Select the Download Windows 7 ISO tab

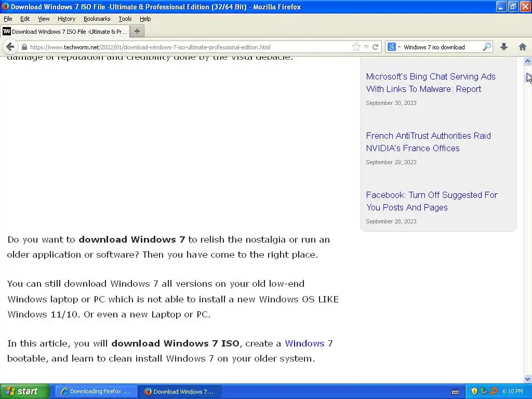[x=65, y=32]
